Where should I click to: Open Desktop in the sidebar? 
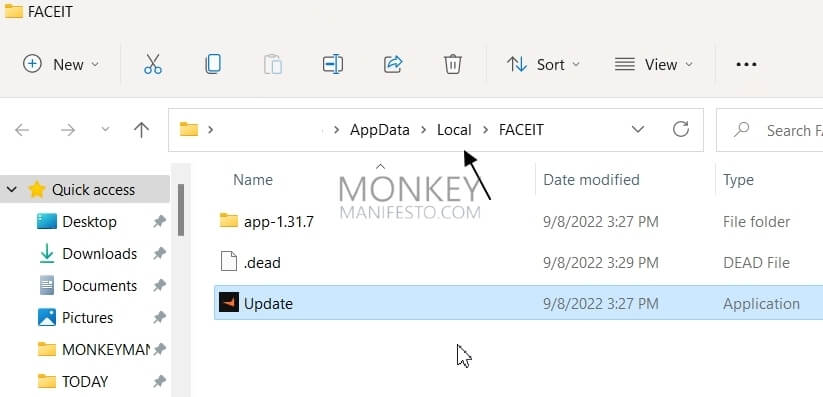click(x=89, y=222)
